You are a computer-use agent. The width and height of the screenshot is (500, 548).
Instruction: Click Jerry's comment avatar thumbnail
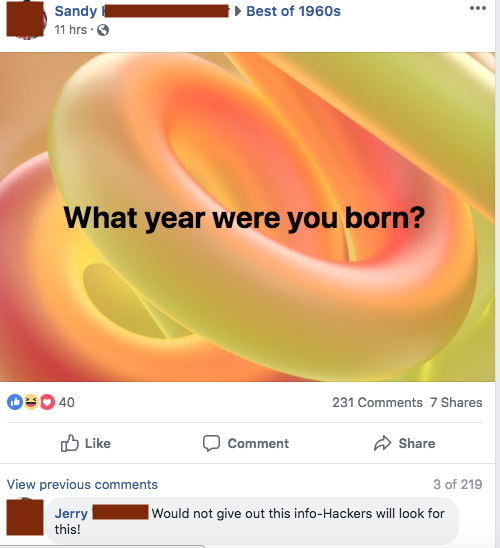25,517
